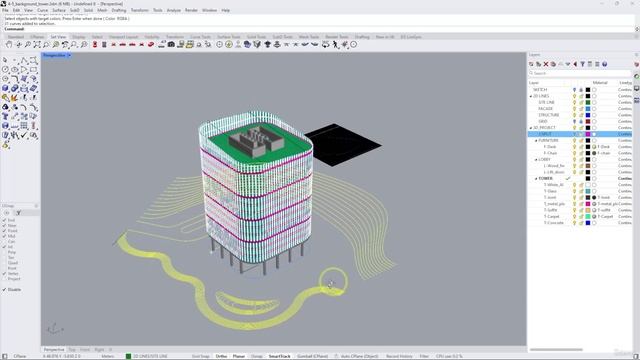Click the circle tool in left toolbar
Image resolution: width=640 pixels, height=360 pixels.
tap(5, 69)
